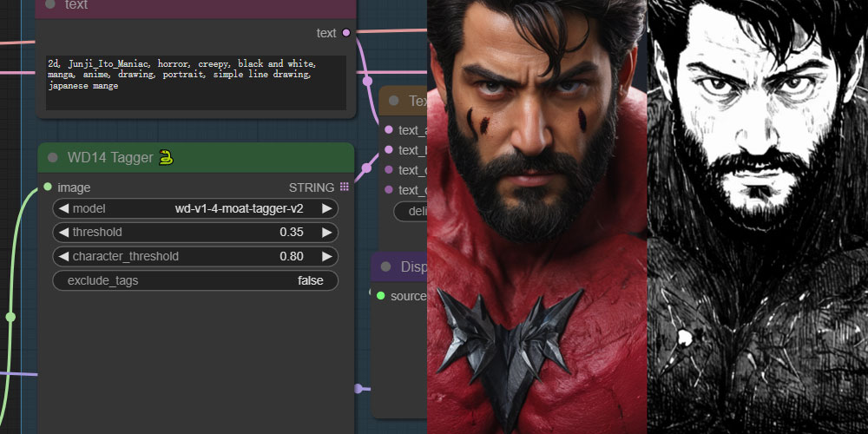Click the green source input connector

pos(380,296)
